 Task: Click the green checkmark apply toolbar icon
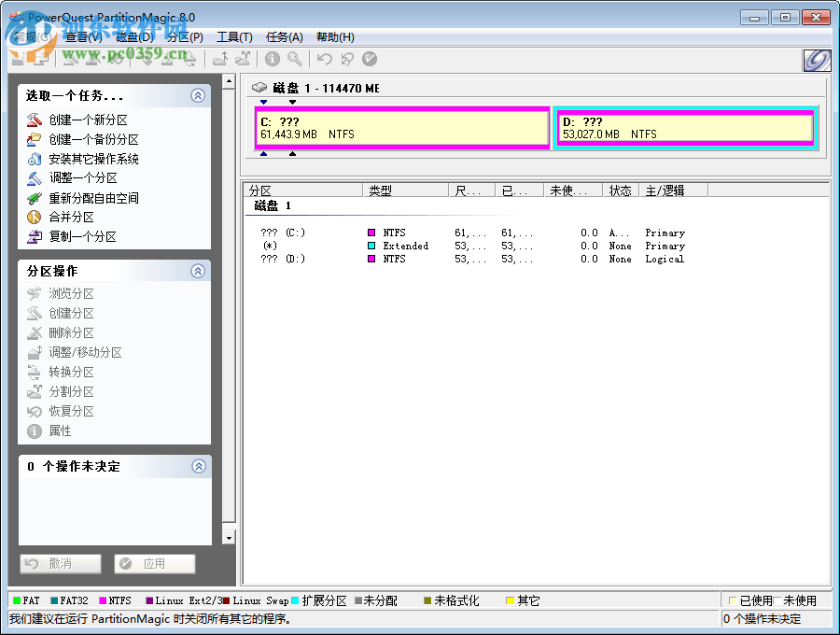tap(370, 58)
